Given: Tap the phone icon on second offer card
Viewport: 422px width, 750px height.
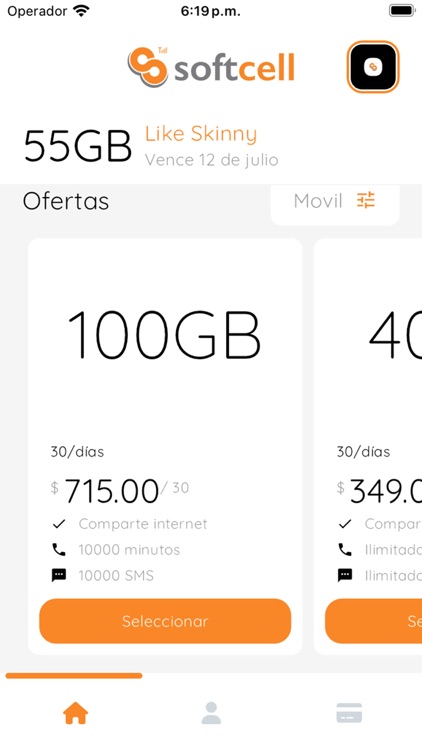Looking at the screenshot, I should coord(344,550).
